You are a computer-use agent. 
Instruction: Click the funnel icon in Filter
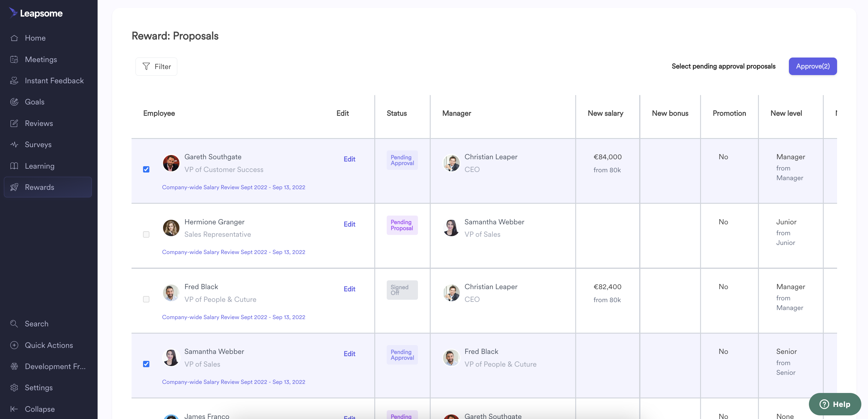click(146, 66)
